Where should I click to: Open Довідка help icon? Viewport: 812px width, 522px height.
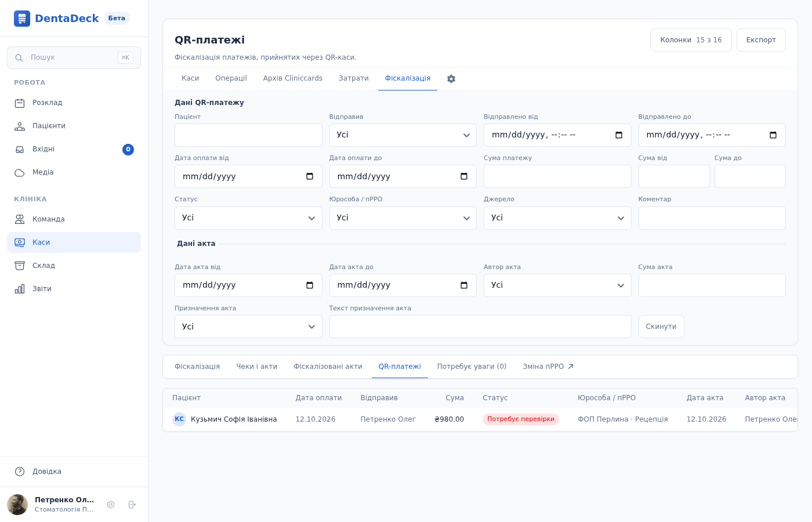click(20, 472)
